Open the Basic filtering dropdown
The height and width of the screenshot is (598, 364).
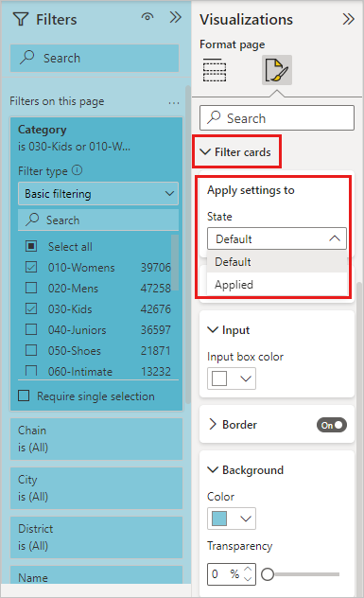pyautogui.click(x=98, y=194)
